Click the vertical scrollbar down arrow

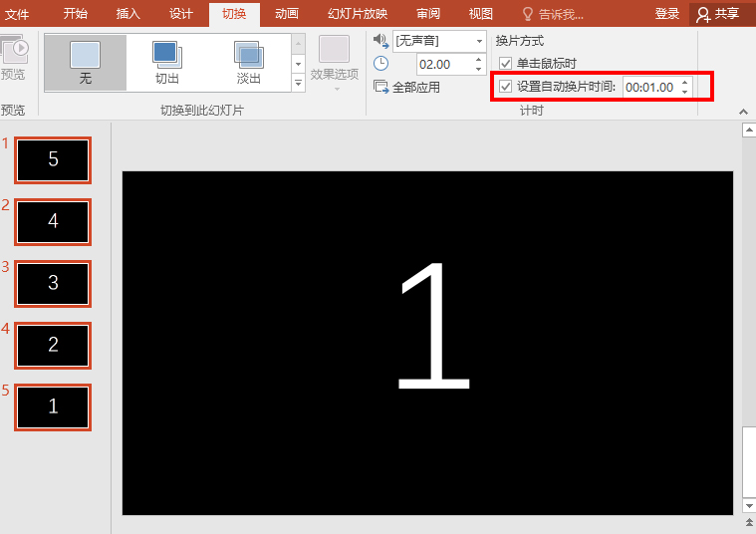coord(749,505)
